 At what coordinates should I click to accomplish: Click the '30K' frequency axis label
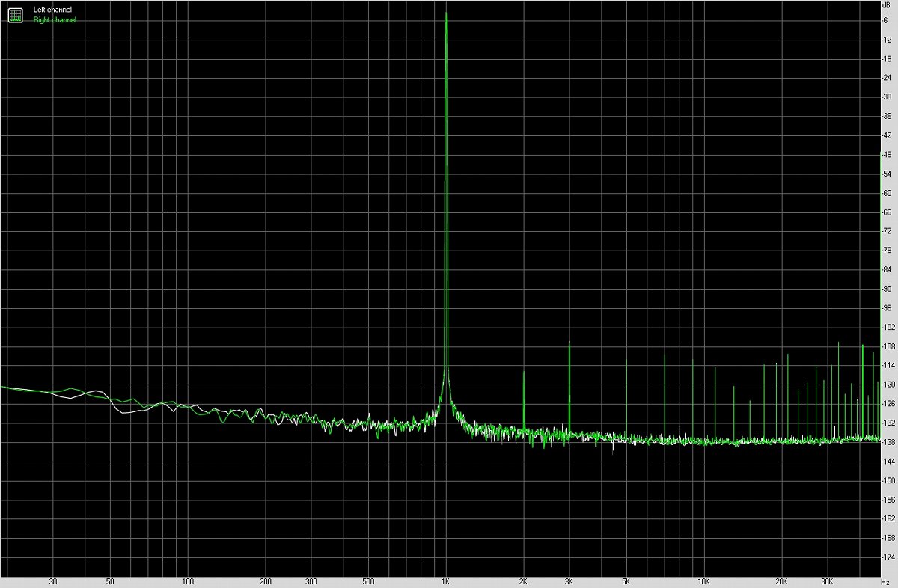point(827,581)
